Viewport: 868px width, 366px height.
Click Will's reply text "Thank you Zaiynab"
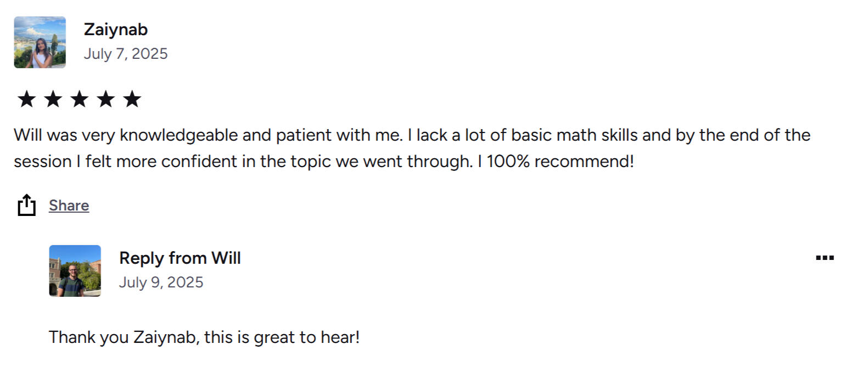pyautogui.click(x=123, y=337)
